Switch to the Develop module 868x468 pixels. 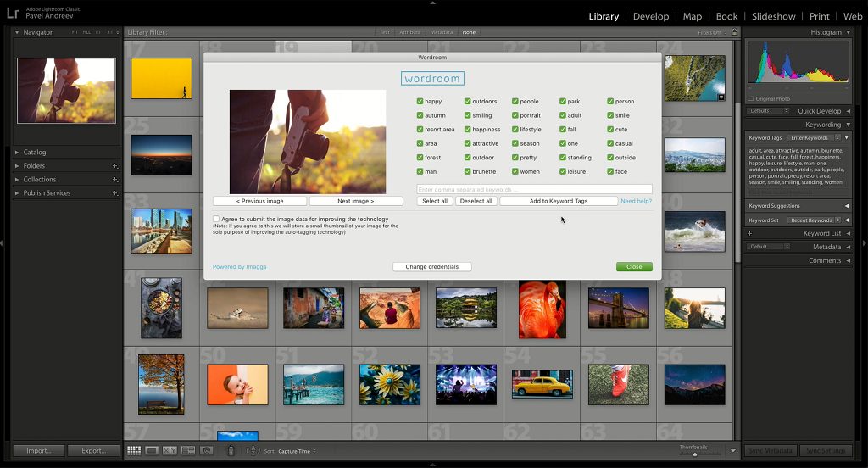click(x=651, y=16)
